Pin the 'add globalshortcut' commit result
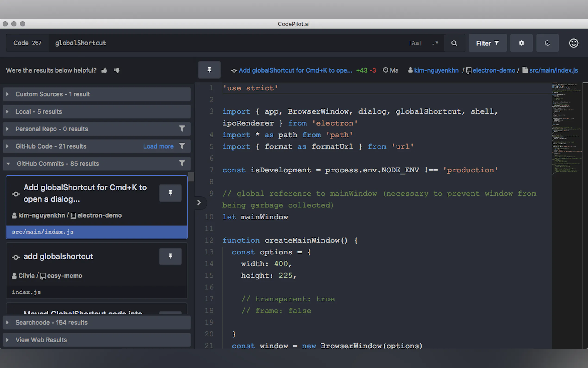The width and height of the screenshot is (588, 368). pyautogui.click(x=170, y=256)
